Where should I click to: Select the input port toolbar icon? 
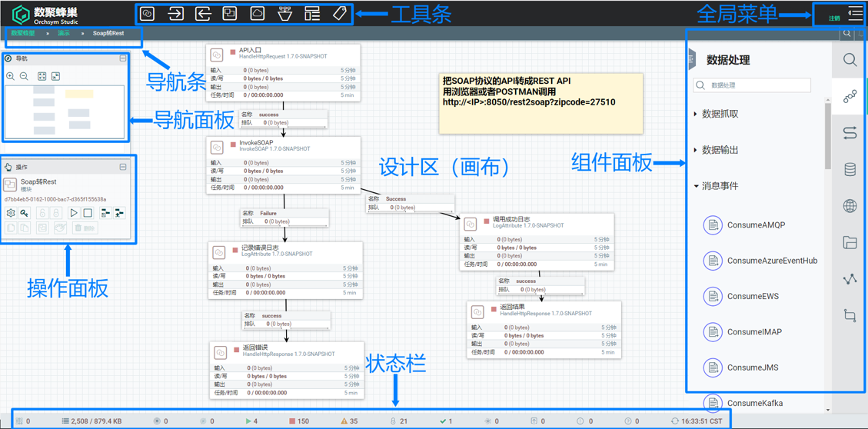click(175, 14)
